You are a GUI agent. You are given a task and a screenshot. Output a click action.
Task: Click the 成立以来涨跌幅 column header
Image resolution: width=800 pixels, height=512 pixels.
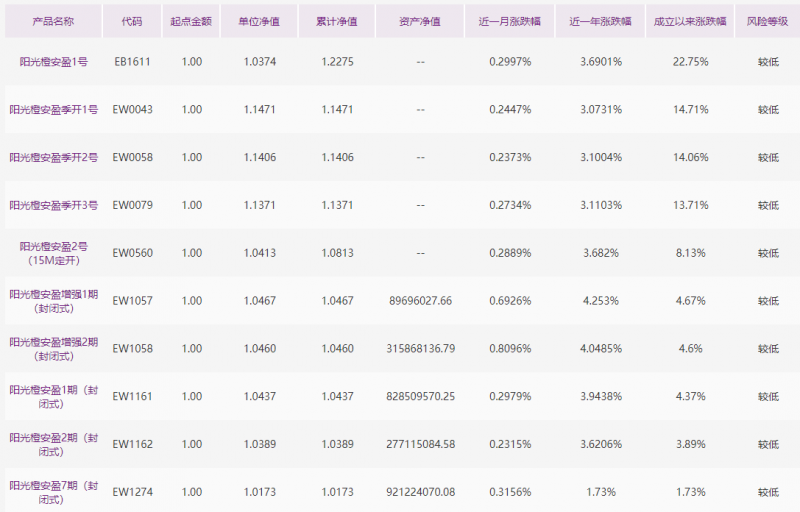point(691,20)
